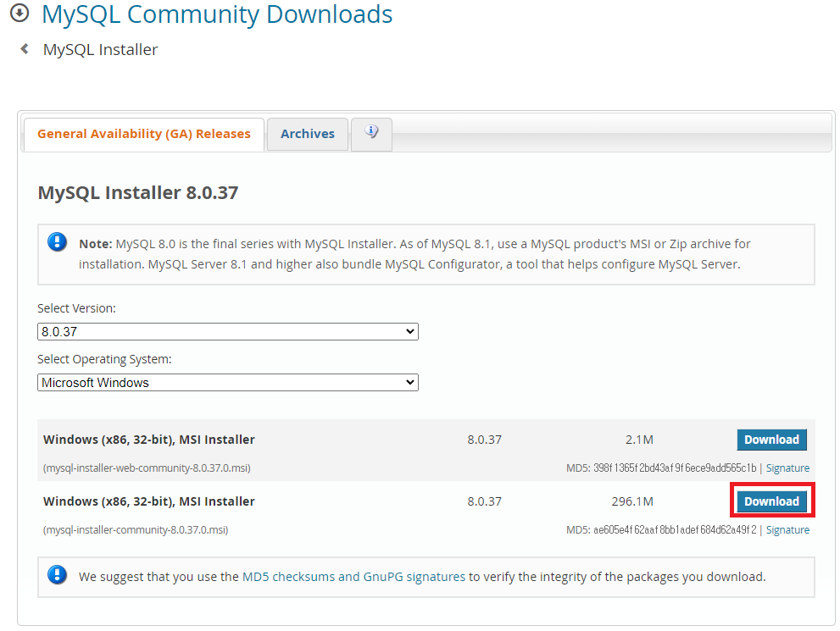Viewport: 840px width, 631px height.
Task: Open the Select Operating System dropdown
Action: 228,382
